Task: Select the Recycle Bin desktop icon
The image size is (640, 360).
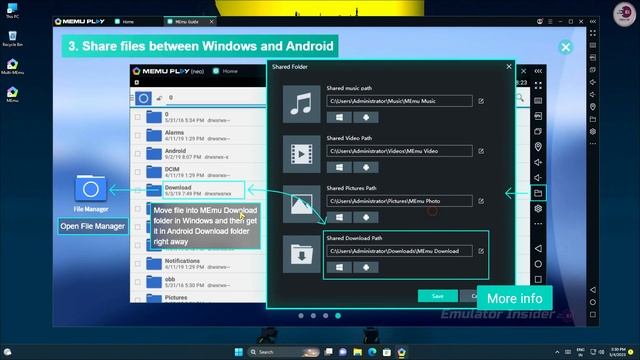Action: [x=12, y=38]
